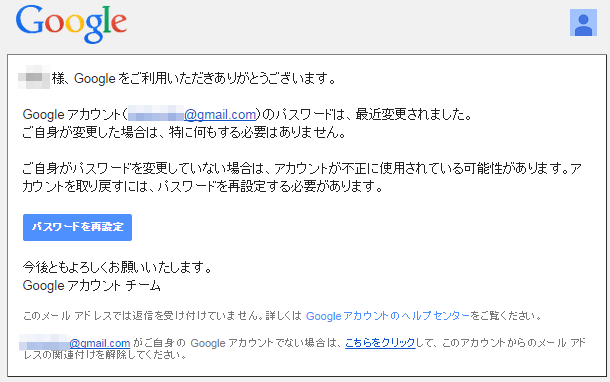Click the line ご自身が変更した場合は、特に何もする必要はありません
This screenshot has width=610, height=382.
coord(184,133)
